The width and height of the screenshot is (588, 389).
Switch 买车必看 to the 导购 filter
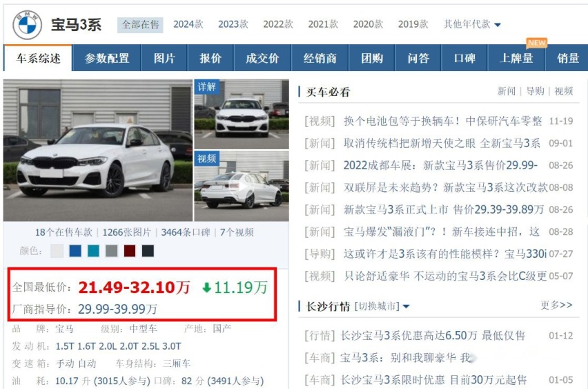535,91
